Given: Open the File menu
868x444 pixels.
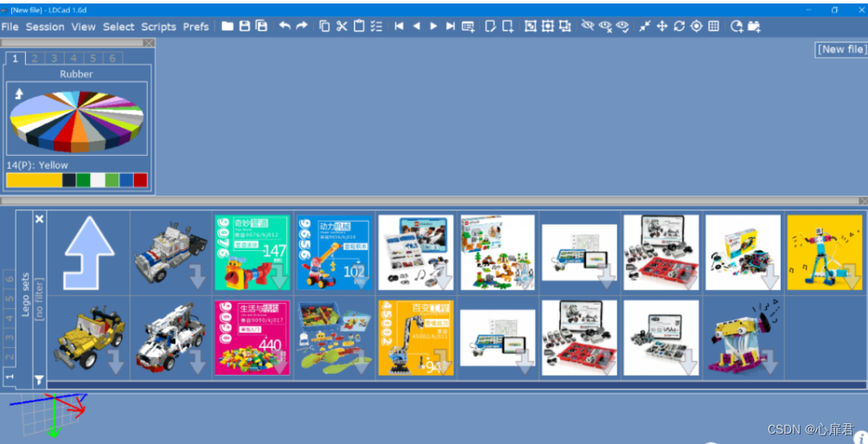Looking at the screenshot, I should point(10,27).
